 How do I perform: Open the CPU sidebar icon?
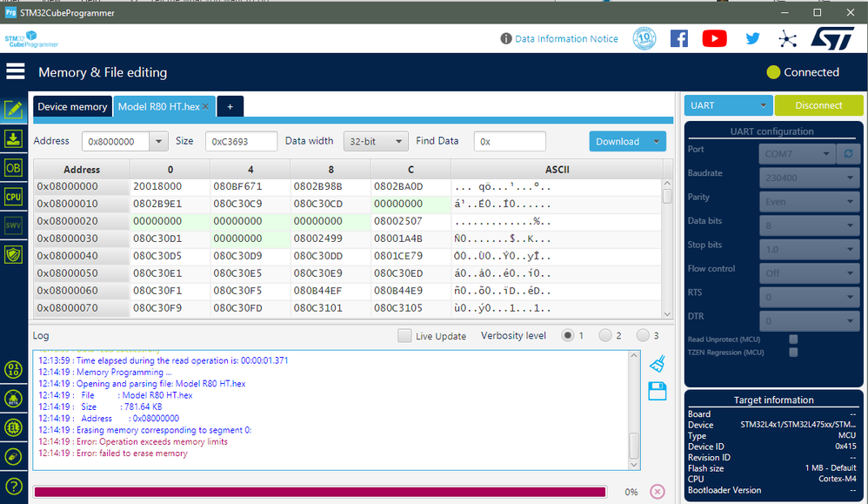(13, 196)
